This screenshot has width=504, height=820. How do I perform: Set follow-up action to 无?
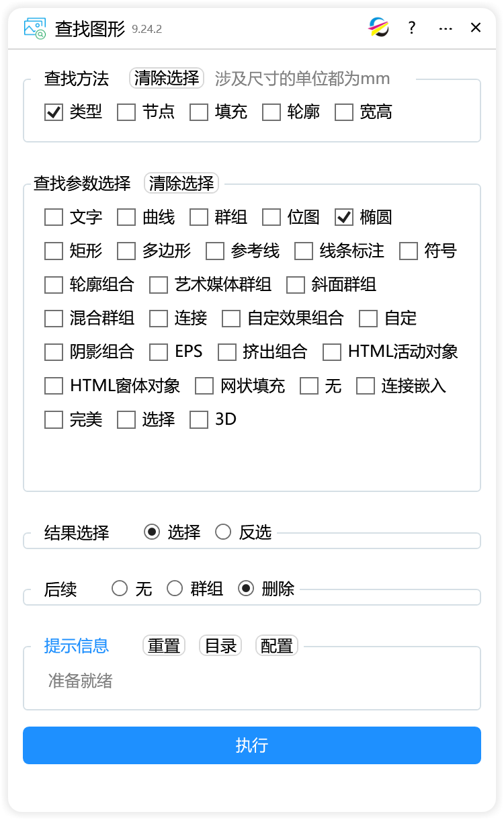(x=120, y=589)
